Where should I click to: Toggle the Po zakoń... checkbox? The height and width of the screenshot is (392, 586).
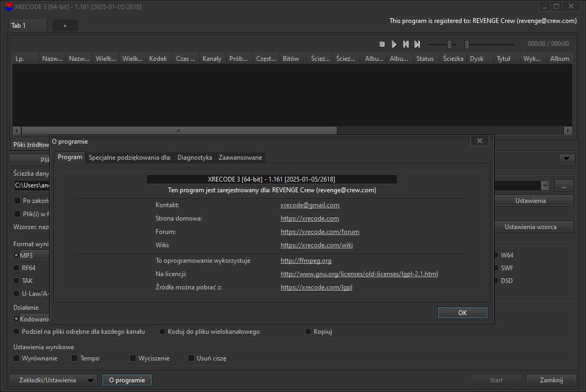[17, 201]
